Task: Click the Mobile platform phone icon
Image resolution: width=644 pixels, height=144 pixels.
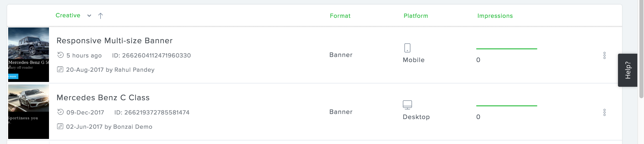Action: (407, 48)
